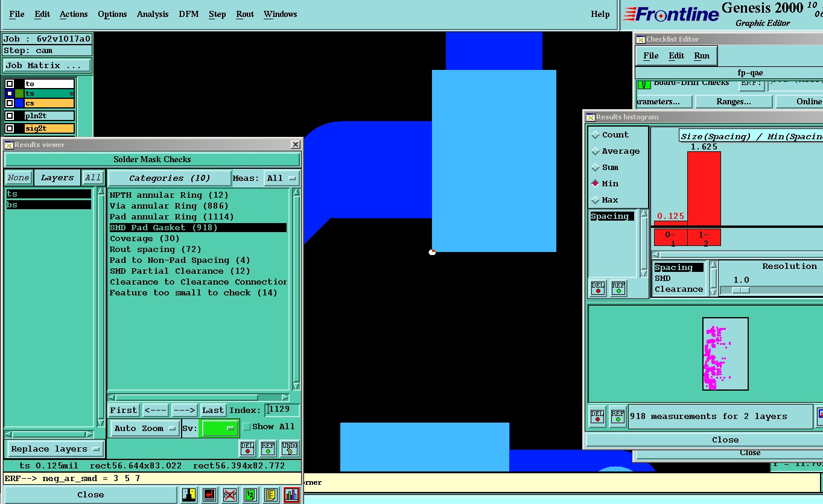Click Index input field

[282, 410]
